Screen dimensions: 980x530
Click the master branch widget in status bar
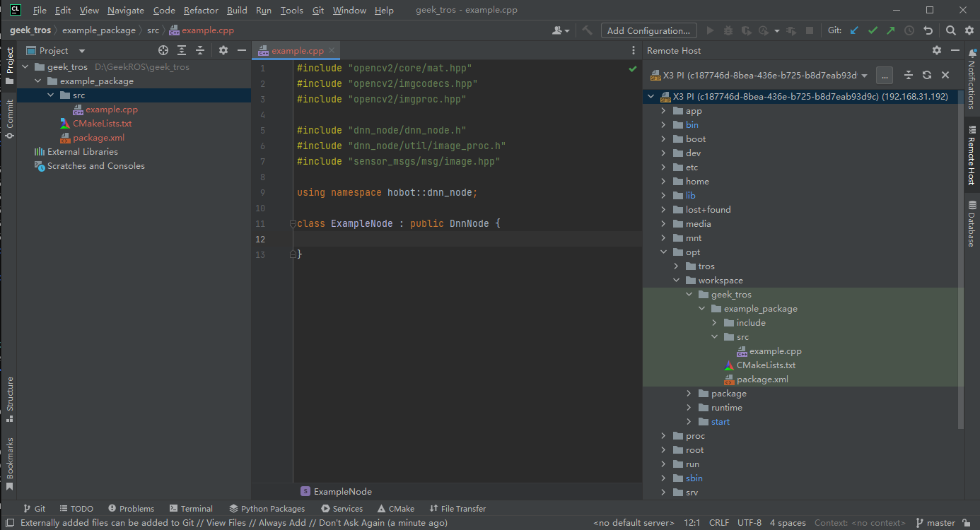[935, 523]
